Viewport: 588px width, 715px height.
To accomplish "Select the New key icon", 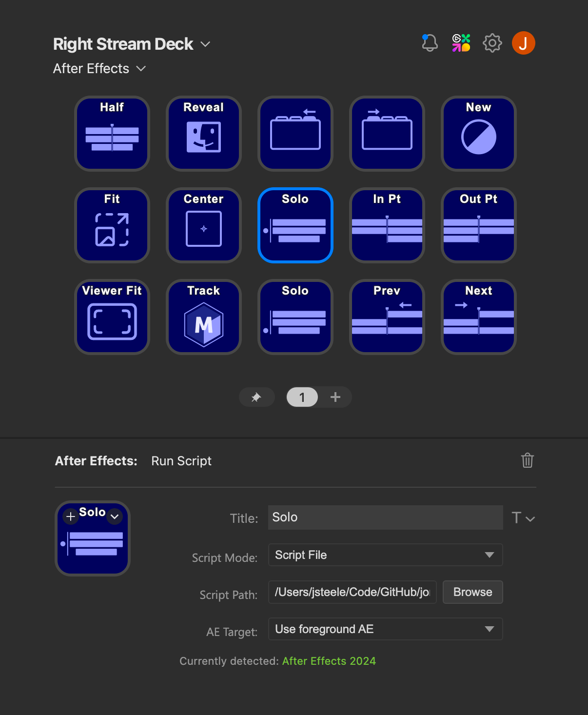I will click(479, 134).
